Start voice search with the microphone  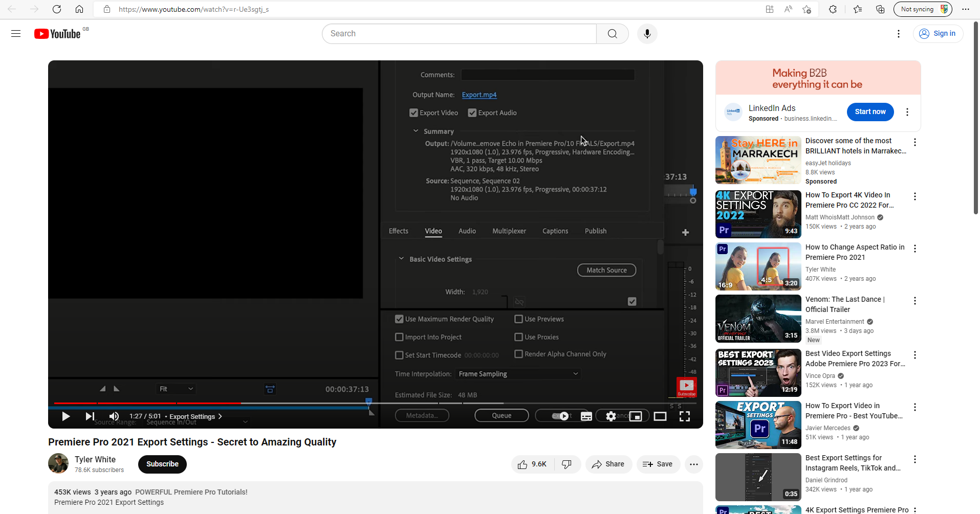click(x=647, y=34)
